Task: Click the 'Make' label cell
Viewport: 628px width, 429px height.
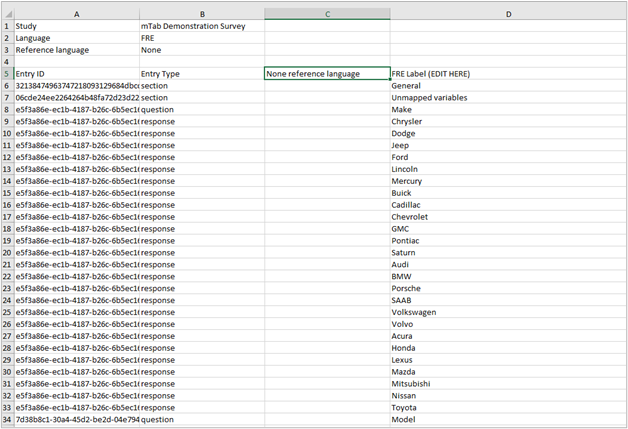Action: coord(508,109)
